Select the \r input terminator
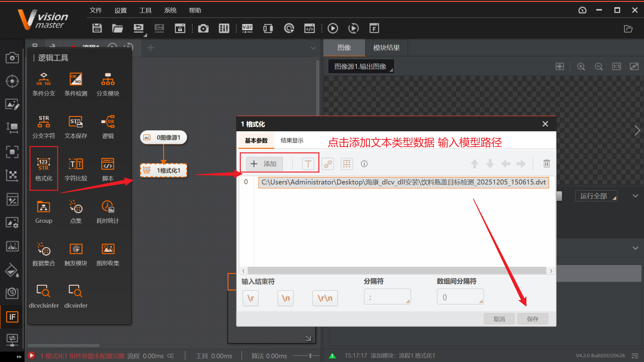This screenshot has width=644, height=362. click(250, 298)
